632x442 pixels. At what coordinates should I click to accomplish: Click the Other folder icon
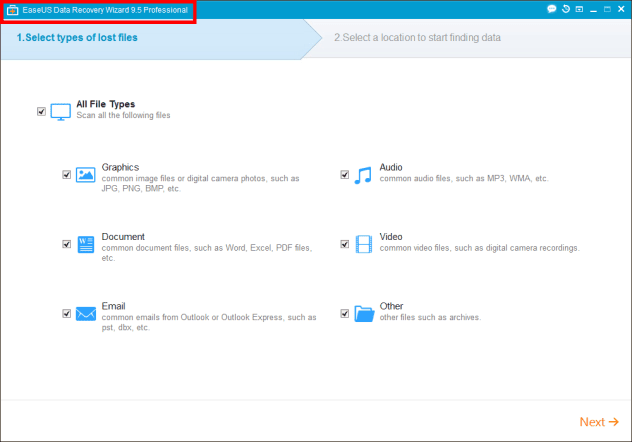364,313
